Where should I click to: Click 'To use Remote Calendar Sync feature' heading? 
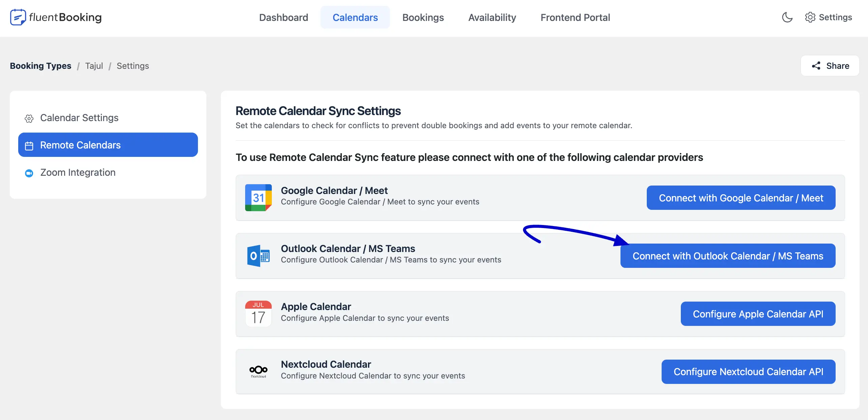(x=469, y=158)
